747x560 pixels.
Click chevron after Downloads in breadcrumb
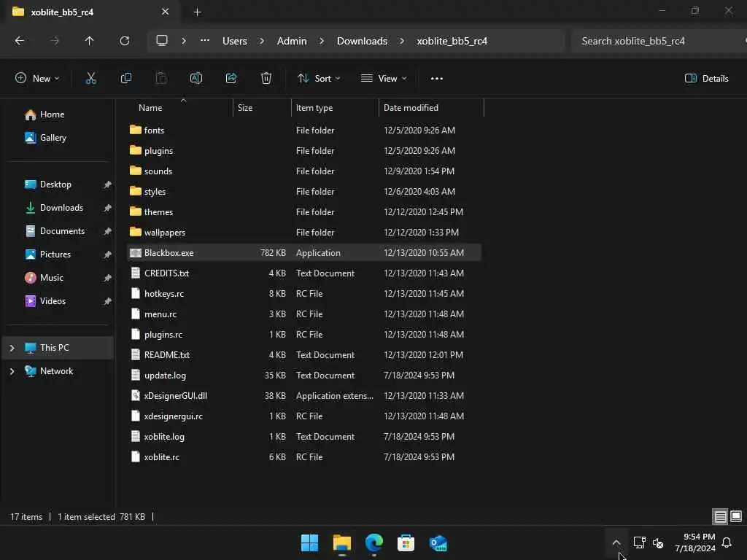(x=402, y=41)
